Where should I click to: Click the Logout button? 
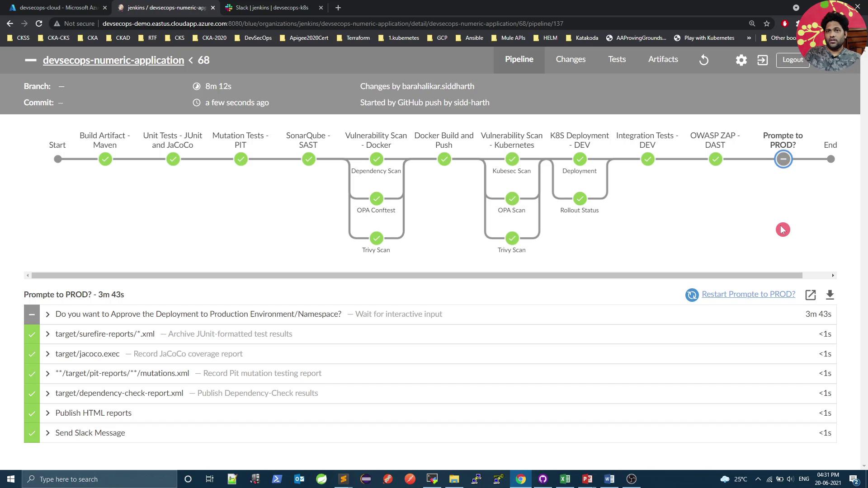point(792,60)
